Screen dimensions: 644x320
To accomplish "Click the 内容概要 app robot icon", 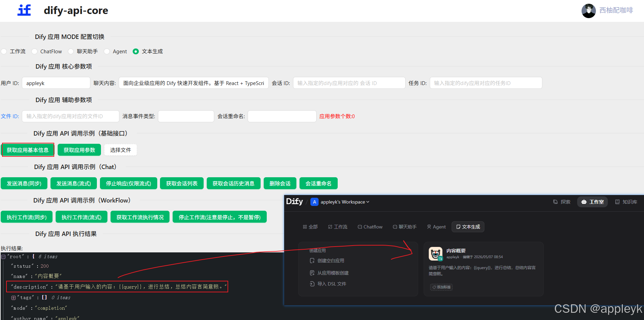I will coord(436,254).
